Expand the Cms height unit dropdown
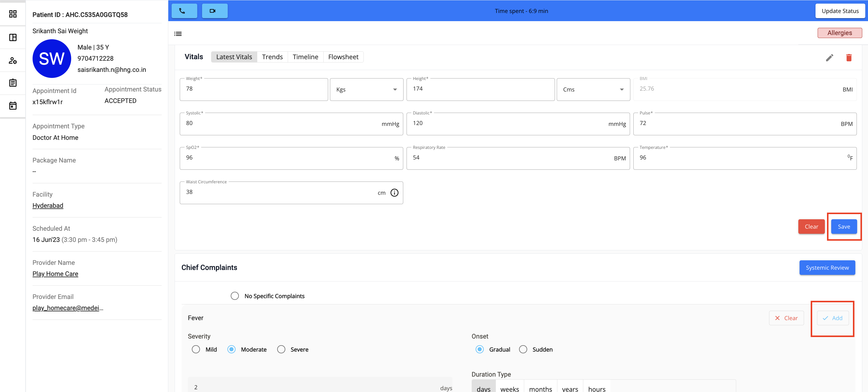The height and width of the screenshot is (392, 868). coord(593,90)
